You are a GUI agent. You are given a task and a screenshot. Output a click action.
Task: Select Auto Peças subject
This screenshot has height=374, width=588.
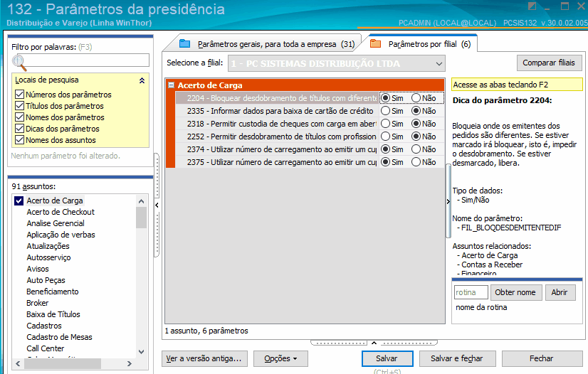(x=46, y=280)
